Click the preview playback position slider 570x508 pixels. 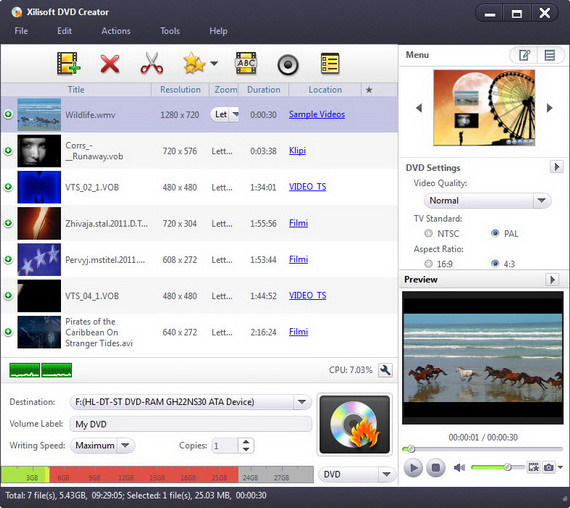tap(482, 449)
